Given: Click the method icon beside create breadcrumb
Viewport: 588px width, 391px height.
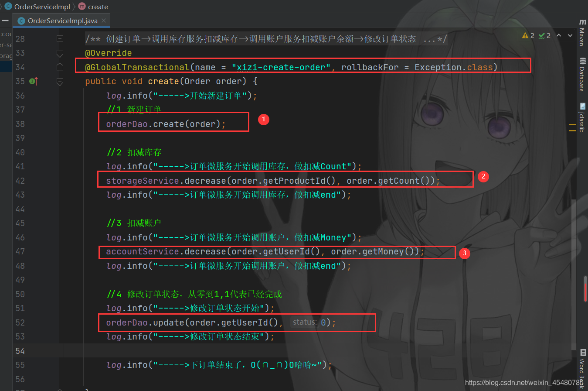Looking at the screenshot, I should [x=82, y=7].
